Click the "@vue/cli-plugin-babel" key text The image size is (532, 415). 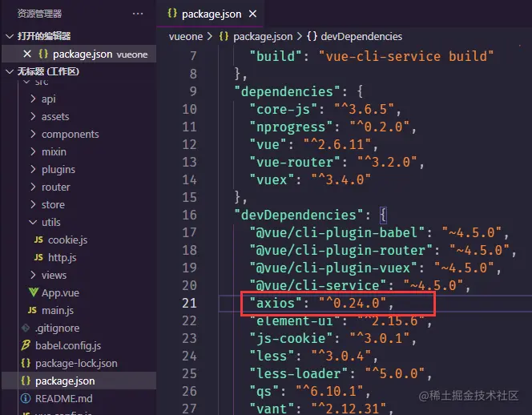[337, 232]
